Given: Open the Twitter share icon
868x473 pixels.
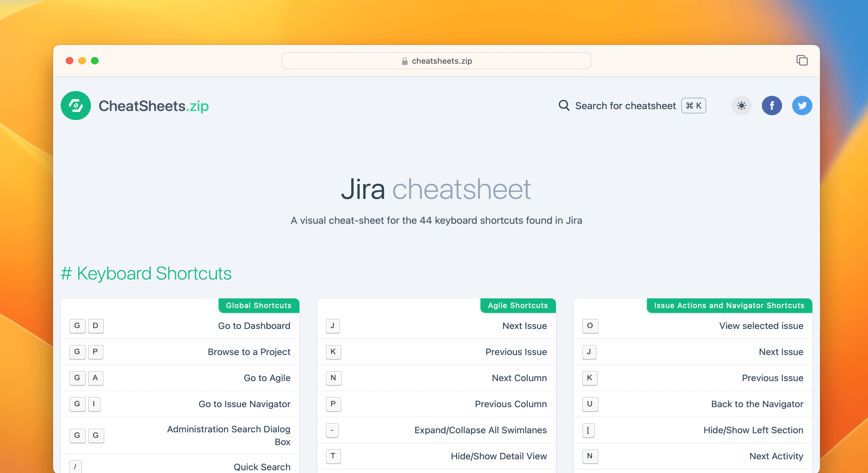Looking at the screenshot, I should (x=802, y=106).
